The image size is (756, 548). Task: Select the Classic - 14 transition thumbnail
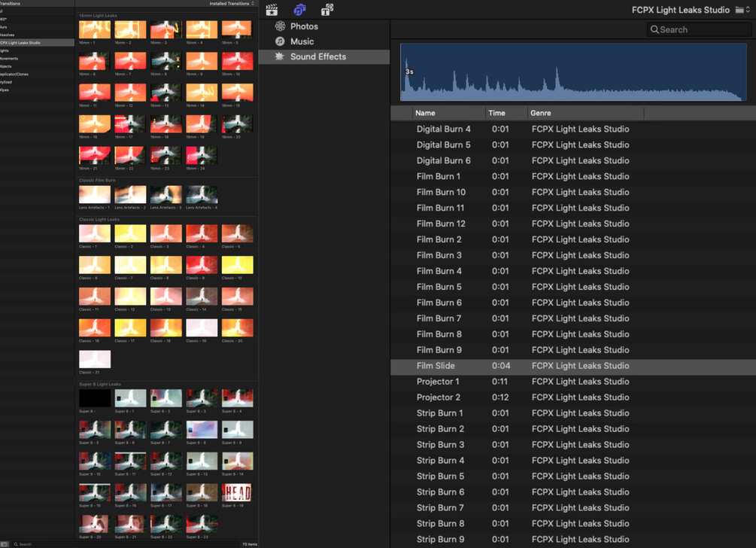(202, 297)
